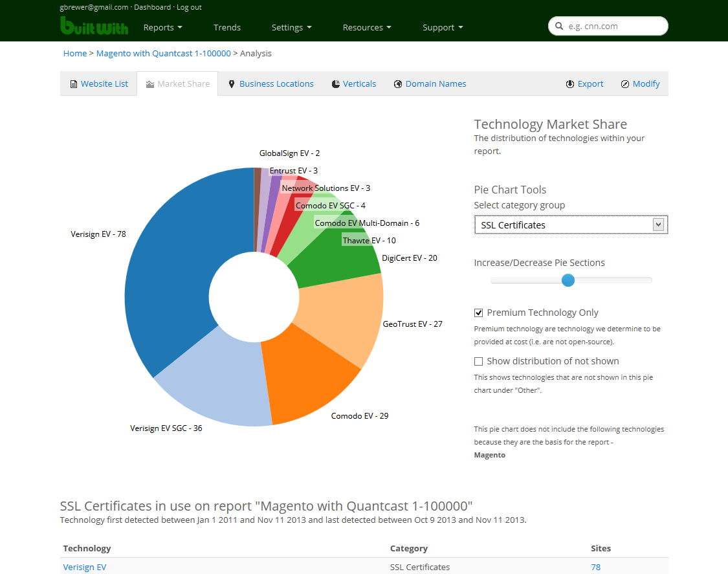Go to Trends in the navigation bar

227,27
